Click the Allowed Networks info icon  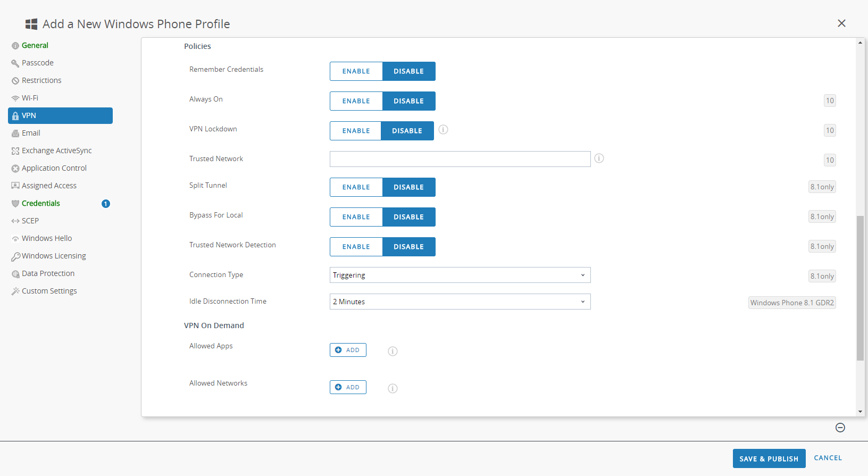(x=393, y=388)
